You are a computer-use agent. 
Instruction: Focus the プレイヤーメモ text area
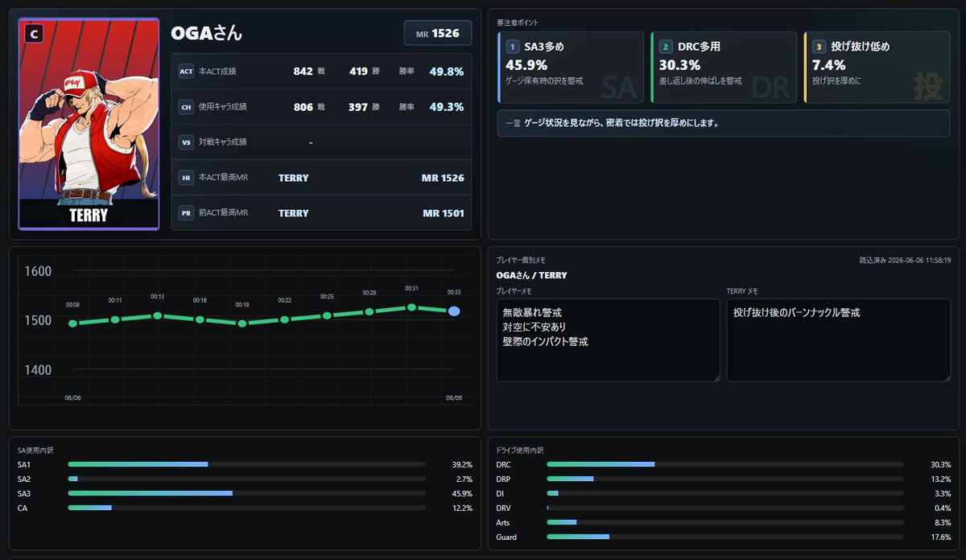609,340
